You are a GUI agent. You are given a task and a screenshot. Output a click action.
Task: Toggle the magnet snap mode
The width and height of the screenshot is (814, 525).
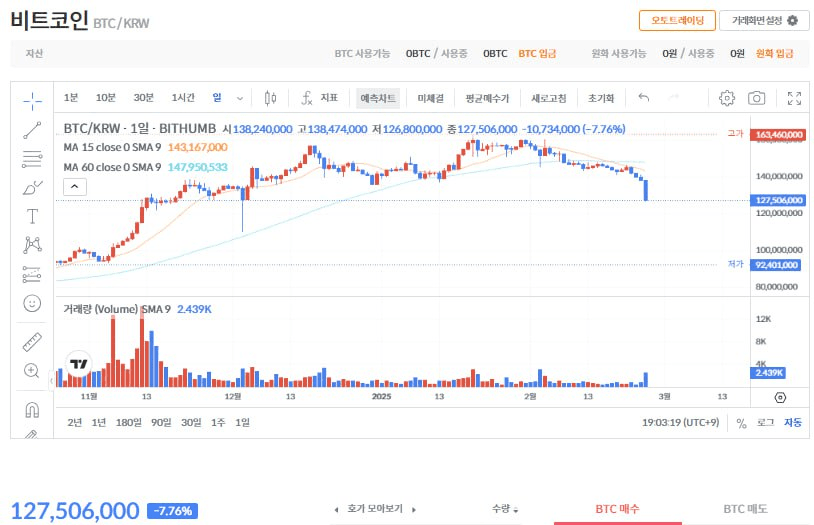point(32,410)
